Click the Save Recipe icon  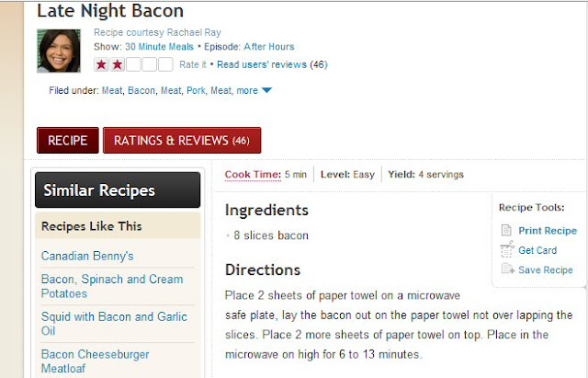(507, 269)
